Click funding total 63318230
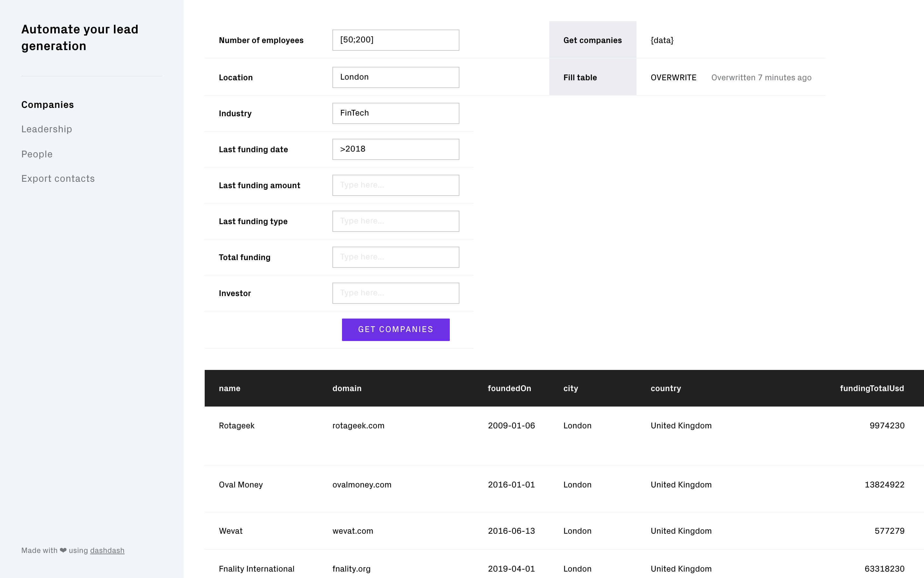 (x=884, y=569)
